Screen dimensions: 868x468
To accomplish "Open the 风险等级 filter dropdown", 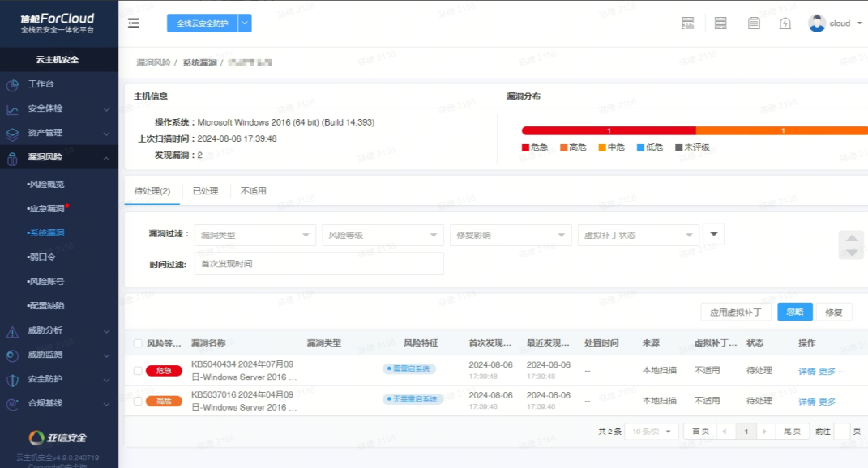I will point(383,235).
